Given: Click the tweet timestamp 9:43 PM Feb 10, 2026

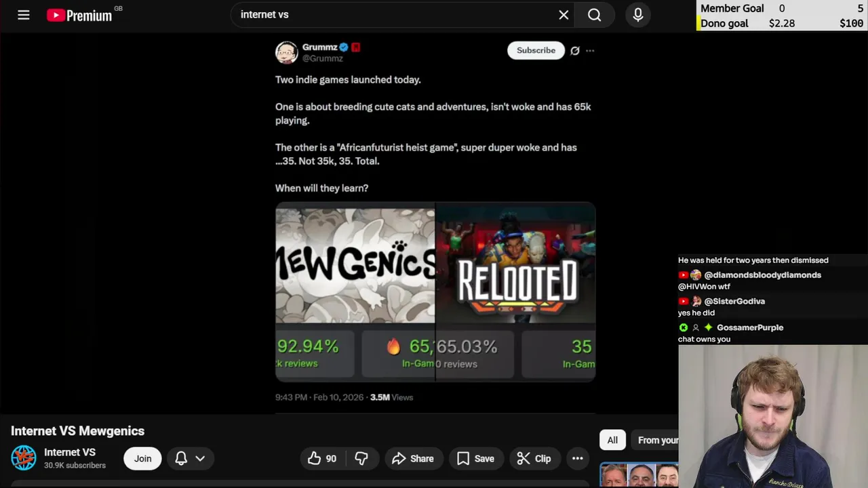Looking at the screenshot, I should tap(319, 397).
